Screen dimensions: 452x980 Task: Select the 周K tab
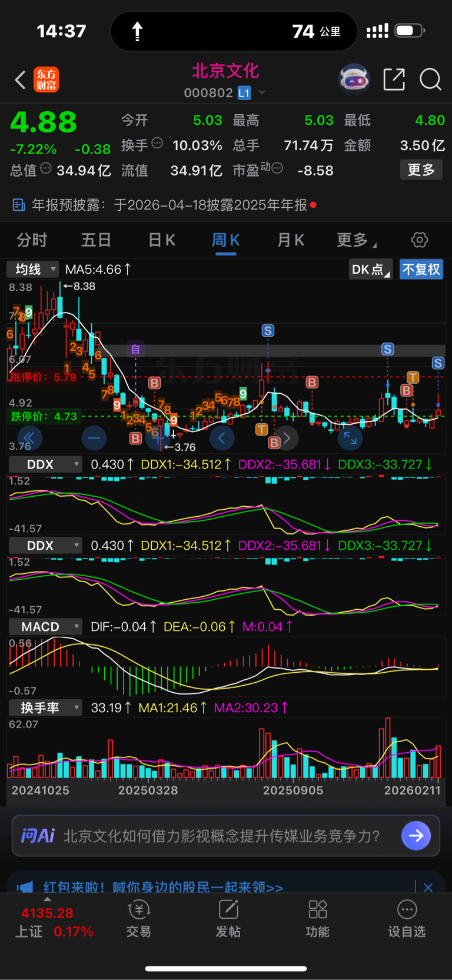click(x=226, y=240)
